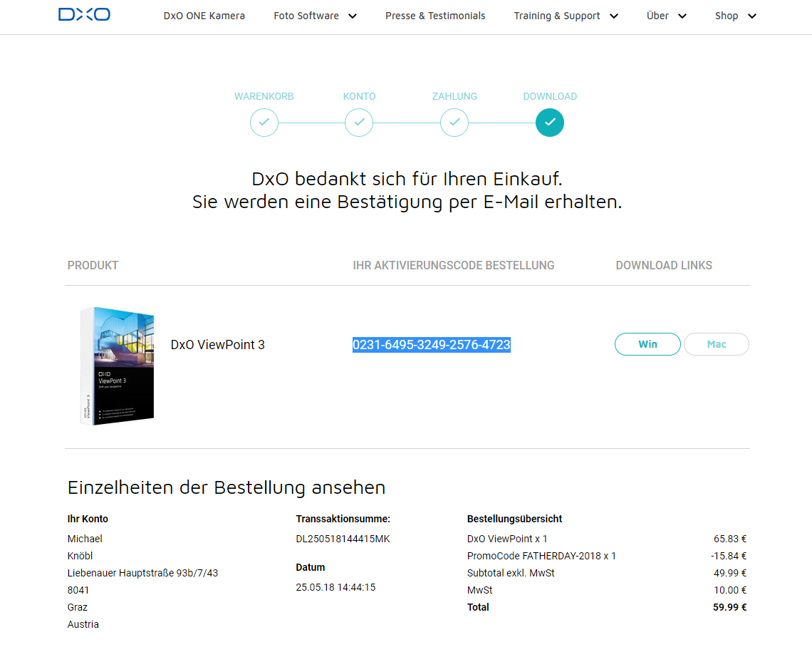Click the surname Knöbl
This screenshot has height=652, width=812.
pos(80,557)
